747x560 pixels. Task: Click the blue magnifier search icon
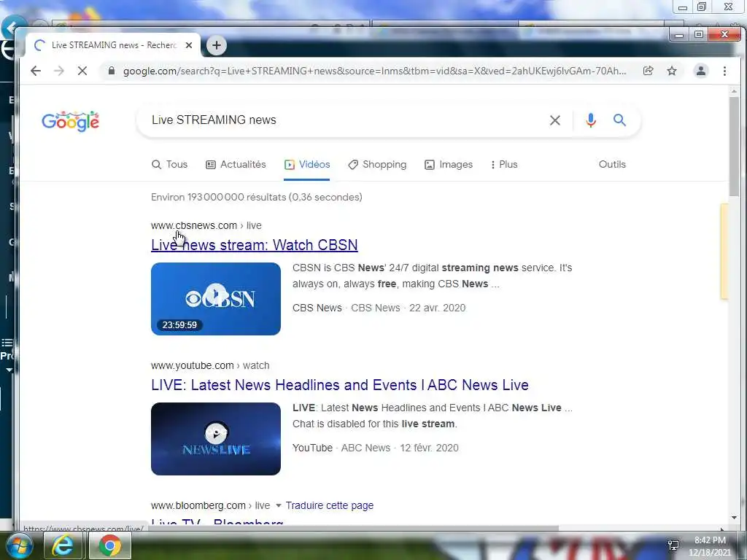619,120
